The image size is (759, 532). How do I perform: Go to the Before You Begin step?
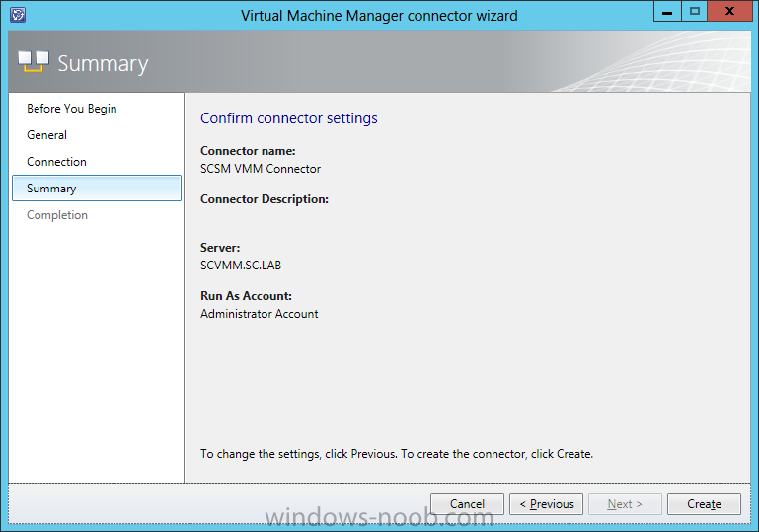(72, 109)
